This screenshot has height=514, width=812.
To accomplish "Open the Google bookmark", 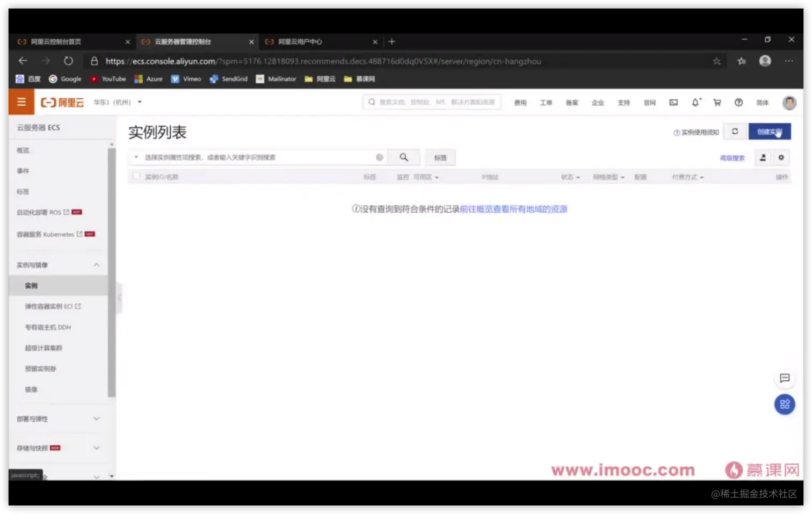I will point(65,79).
